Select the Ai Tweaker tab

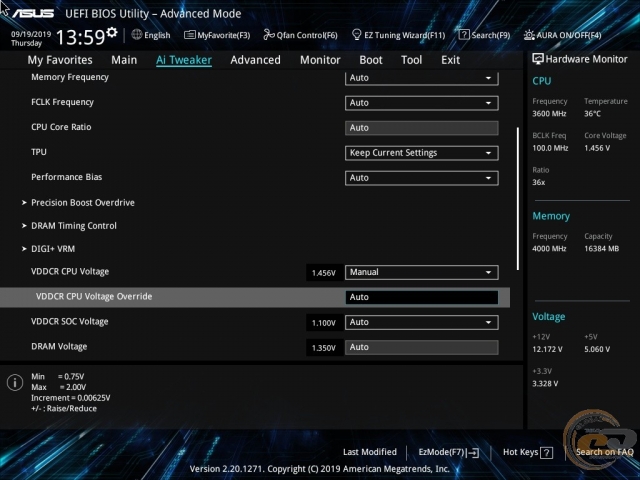tap(184, 60)
